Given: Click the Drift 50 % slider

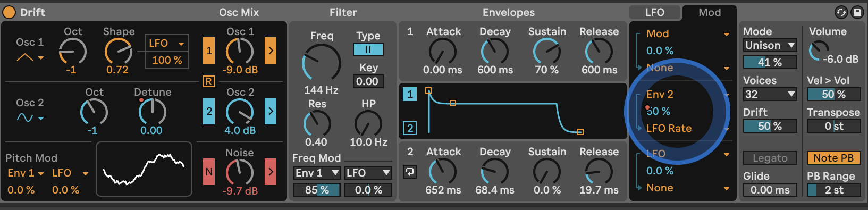Looking at the screenshot, I should 770,126.
